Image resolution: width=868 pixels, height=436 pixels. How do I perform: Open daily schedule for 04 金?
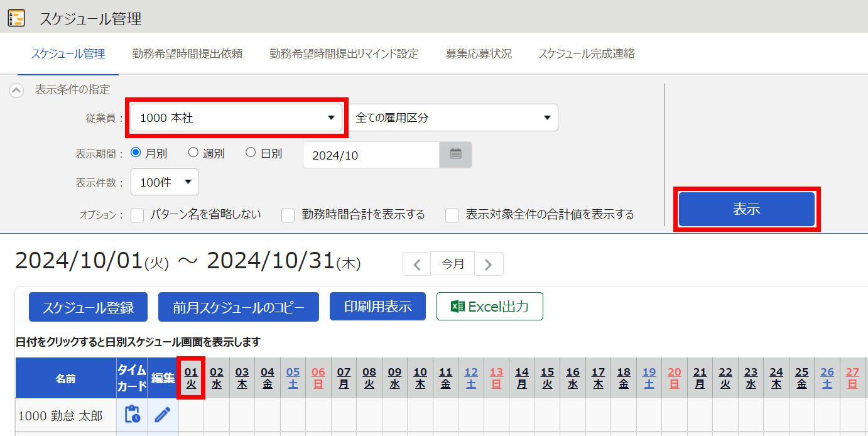268,378
